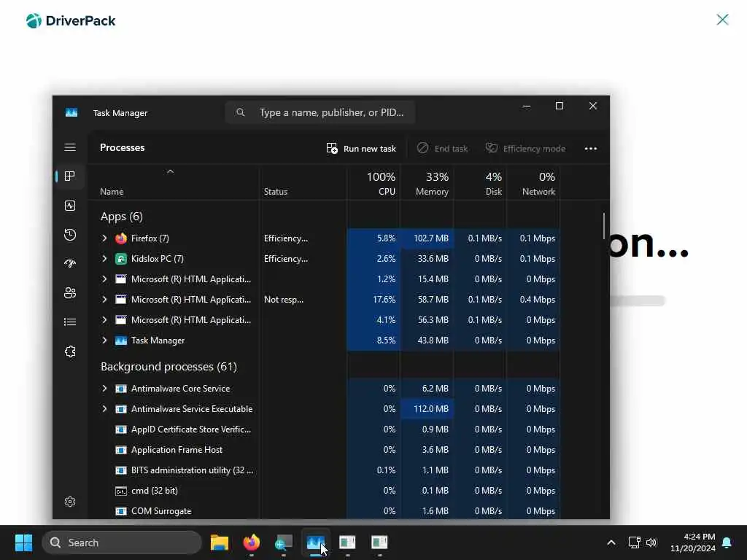
Task: Expand Antimalware Service Executable
Action: 104,409
